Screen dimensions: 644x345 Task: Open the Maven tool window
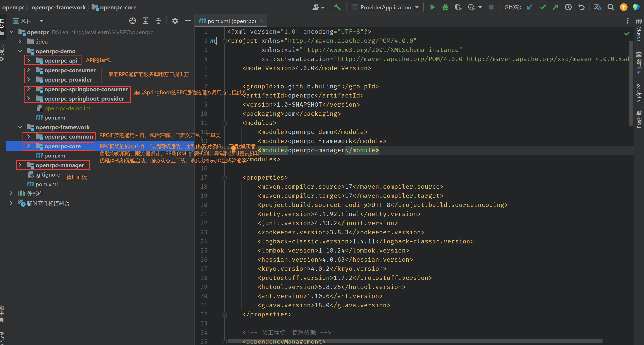tap(639, 30)
